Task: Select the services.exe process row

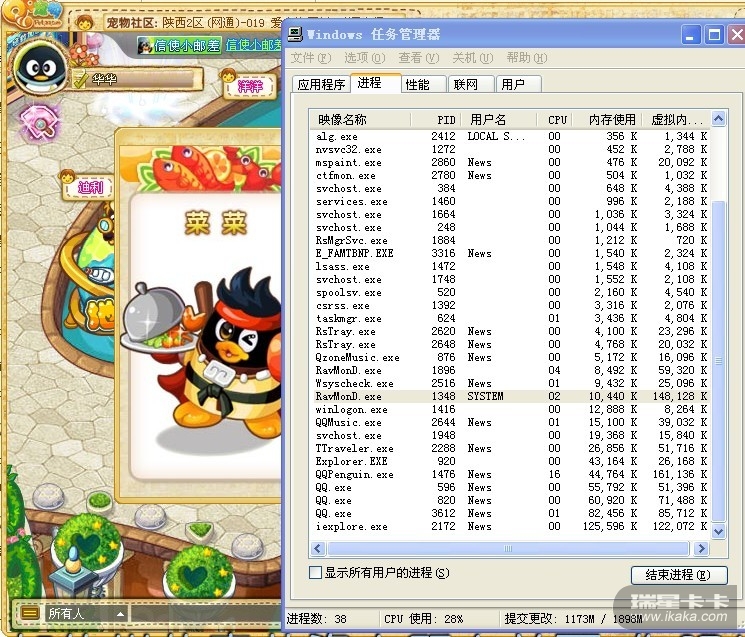Action: point(511,201)
